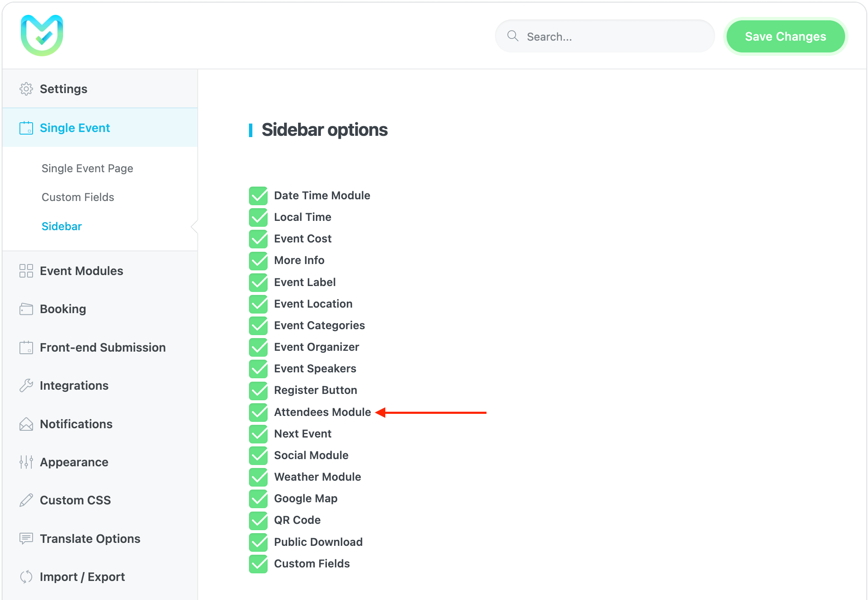
Task: Click the Appearance sliders icon
Action: (x=26, y=462)
